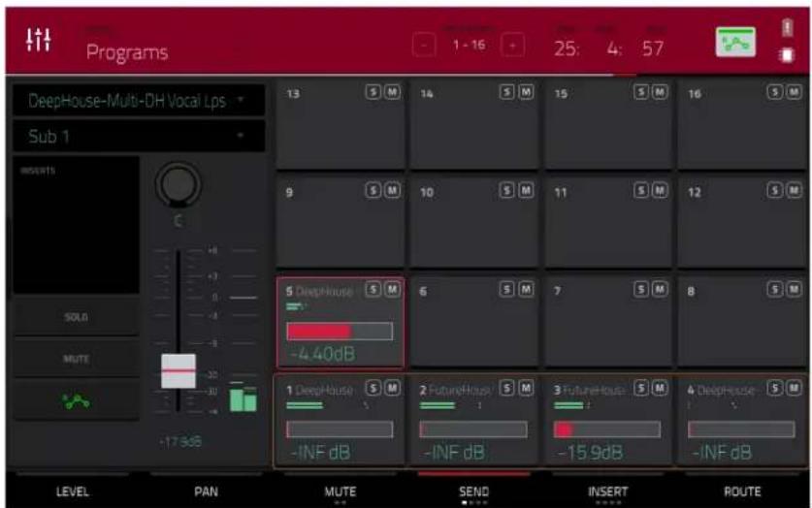The image size is (812, 508).
Task: Solo pad 2 FutureHouse
Action: coord(506,388)
